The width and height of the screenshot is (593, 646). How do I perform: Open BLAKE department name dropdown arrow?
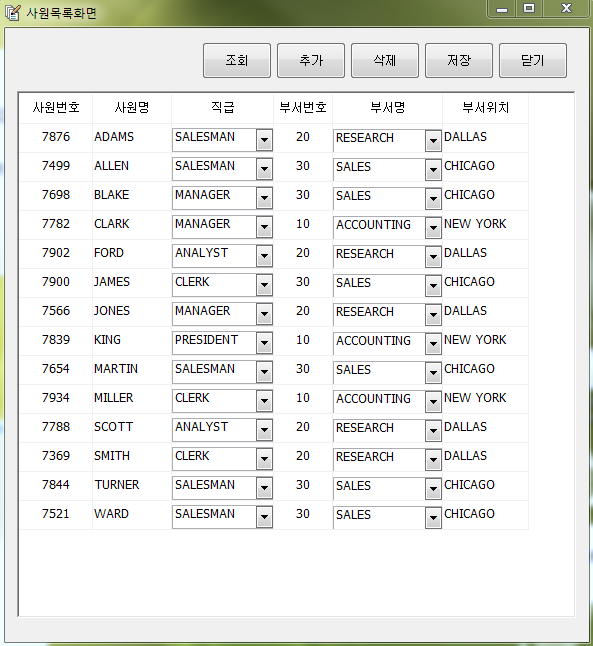pyautogui.click(x=433, y=199)
